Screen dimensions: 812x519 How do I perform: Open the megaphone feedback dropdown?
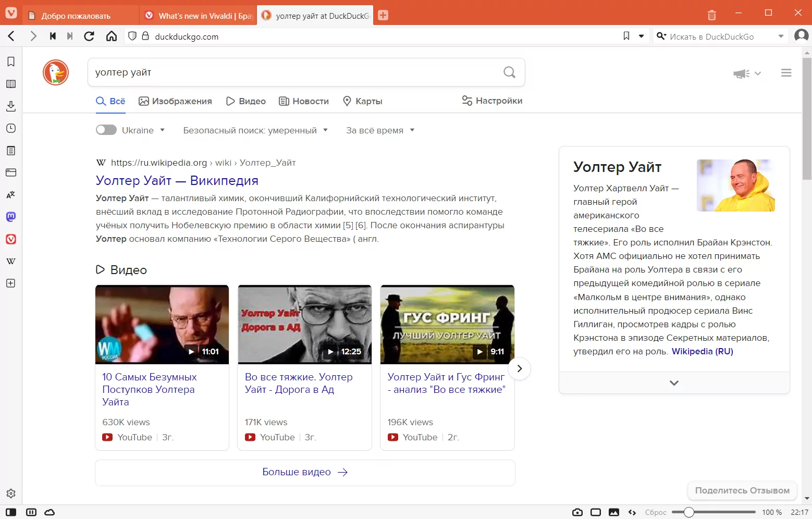pyautogui.click(x=747, y=73)
